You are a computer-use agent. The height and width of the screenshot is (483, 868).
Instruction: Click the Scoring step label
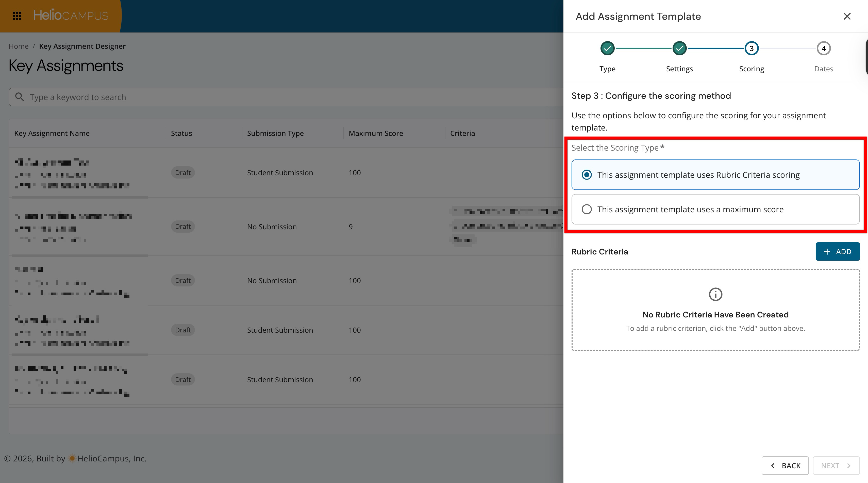tap(752, 69)
